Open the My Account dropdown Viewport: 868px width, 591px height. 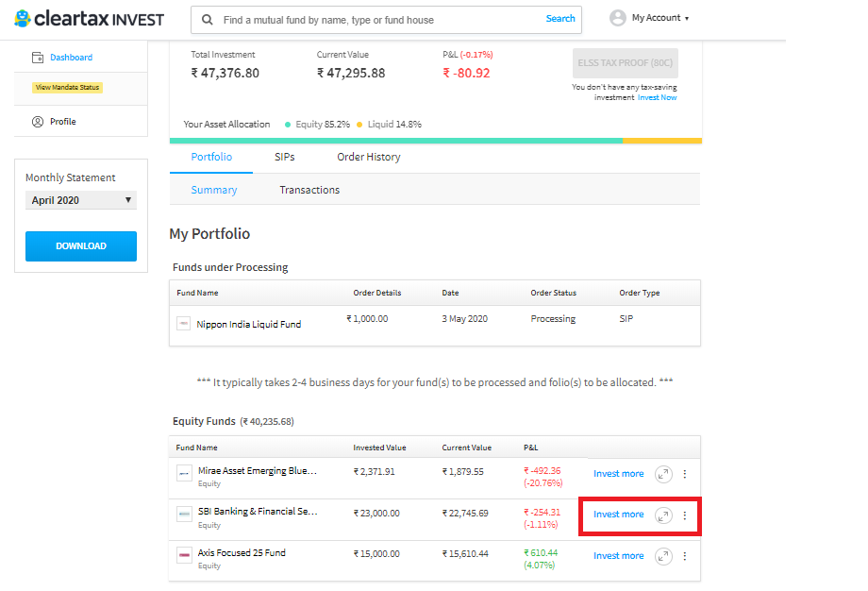(x=660, y=18)
